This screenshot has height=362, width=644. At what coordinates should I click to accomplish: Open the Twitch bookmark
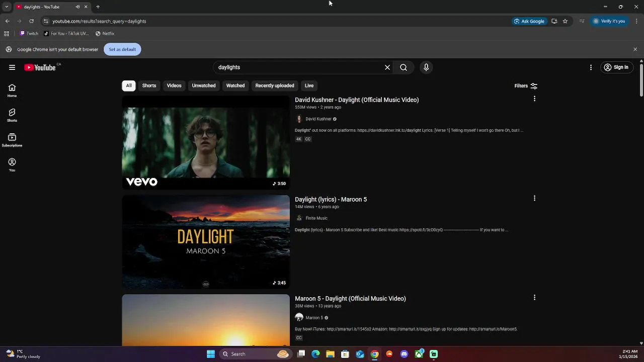coord(29,34)
